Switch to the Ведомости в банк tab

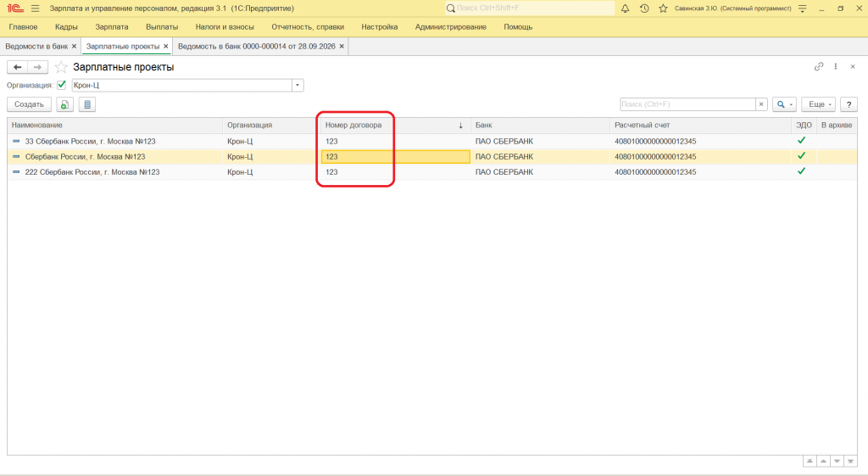pos(36,47)
